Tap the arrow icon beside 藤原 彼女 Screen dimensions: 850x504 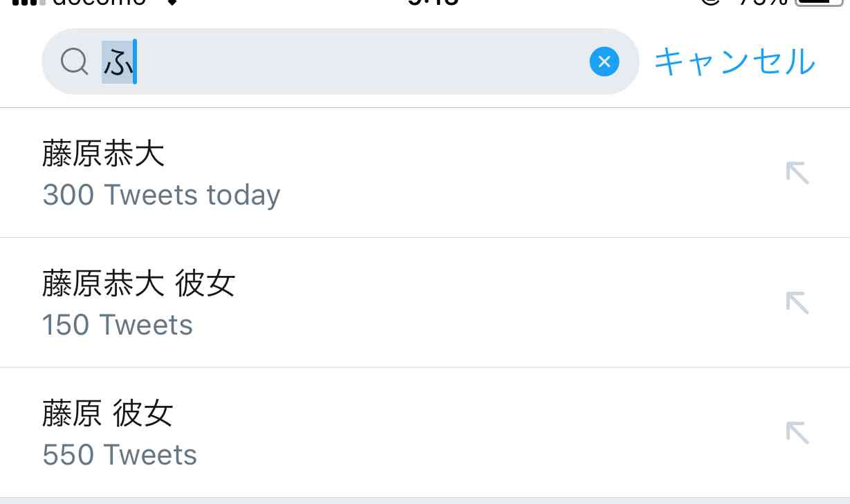(x=797, y=433)
